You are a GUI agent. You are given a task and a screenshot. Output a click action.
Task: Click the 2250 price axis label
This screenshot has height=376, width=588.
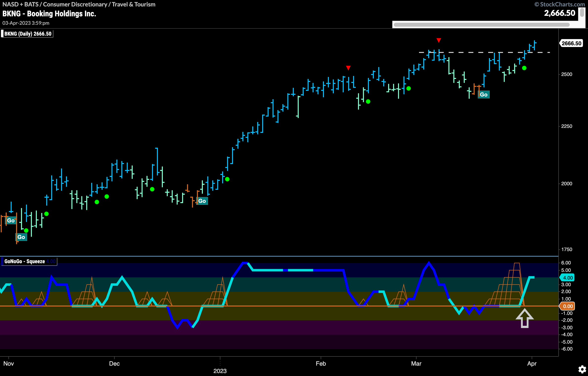[567, 126]
